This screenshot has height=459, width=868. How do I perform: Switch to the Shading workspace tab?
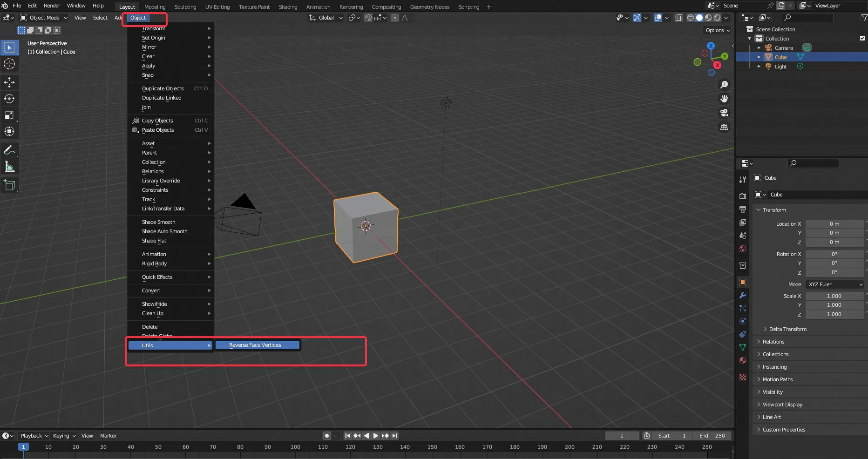[x=287, y=7]
